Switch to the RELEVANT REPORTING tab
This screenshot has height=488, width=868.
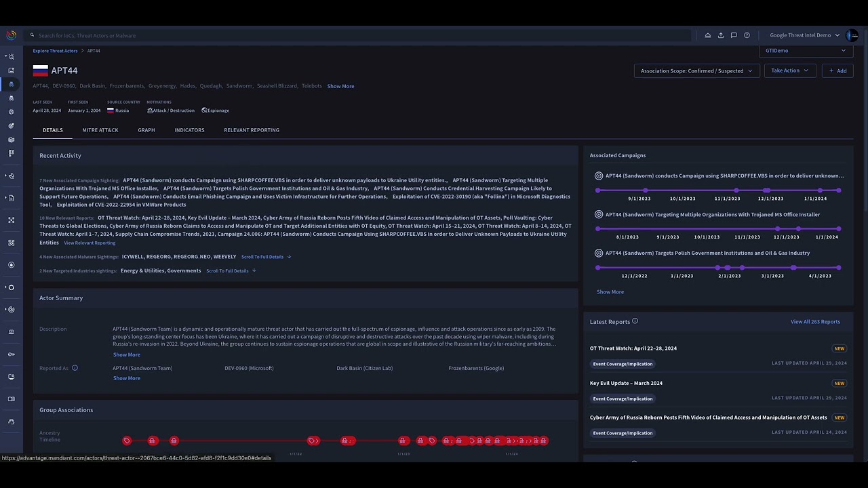pyautogui.click(x=252, y=130)
